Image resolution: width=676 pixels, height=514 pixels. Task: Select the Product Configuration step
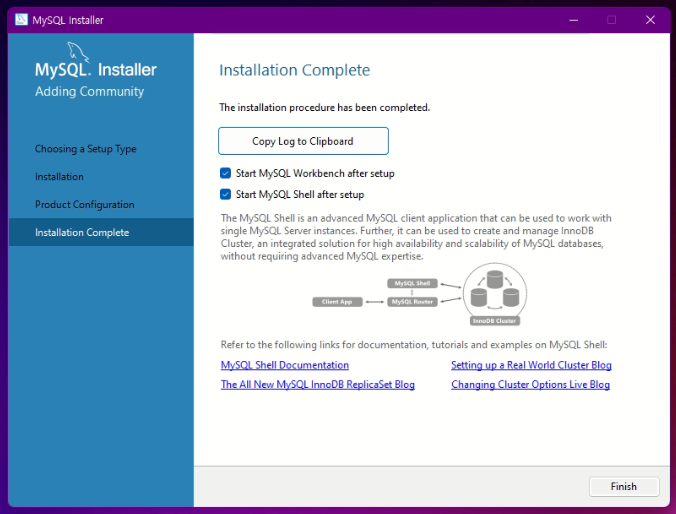(84, 204)
